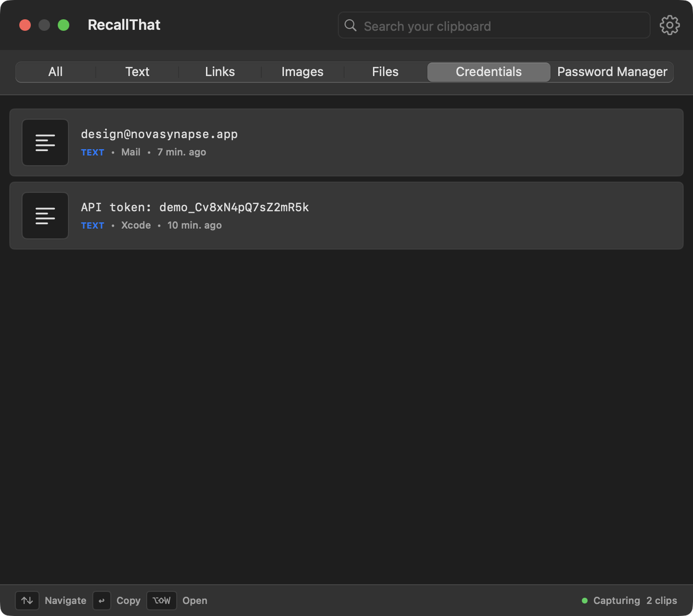
Task: Open the Images tab
Action: coord(303,72)
